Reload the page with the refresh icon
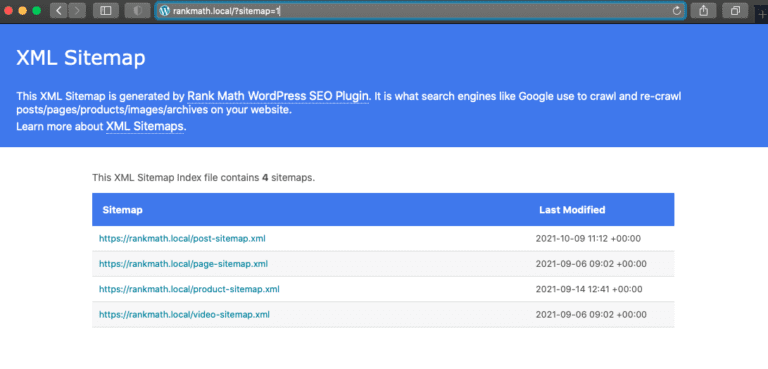768x369 pixels. (677, 11)
